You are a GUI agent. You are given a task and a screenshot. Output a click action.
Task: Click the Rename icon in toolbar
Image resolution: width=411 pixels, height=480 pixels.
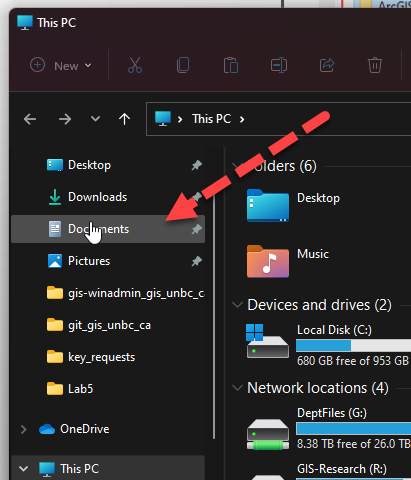(279, 65)
